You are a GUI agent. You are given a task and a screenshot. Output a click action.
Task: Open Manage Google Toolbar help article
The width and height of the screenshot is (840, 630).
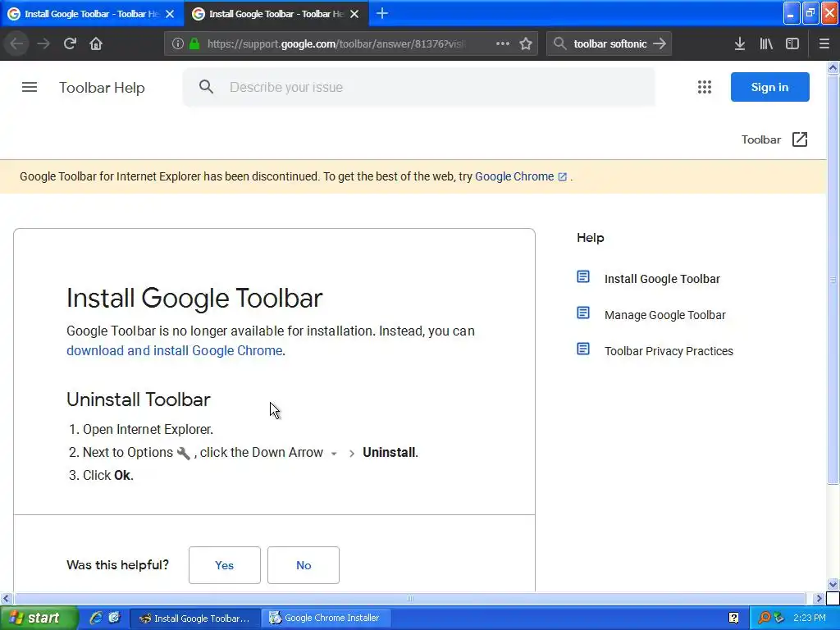[664, 315]
